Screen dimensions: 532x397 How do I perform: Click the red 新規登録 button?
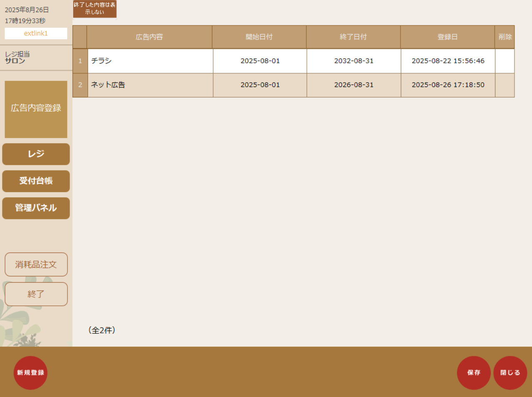[x=30, y=372]
